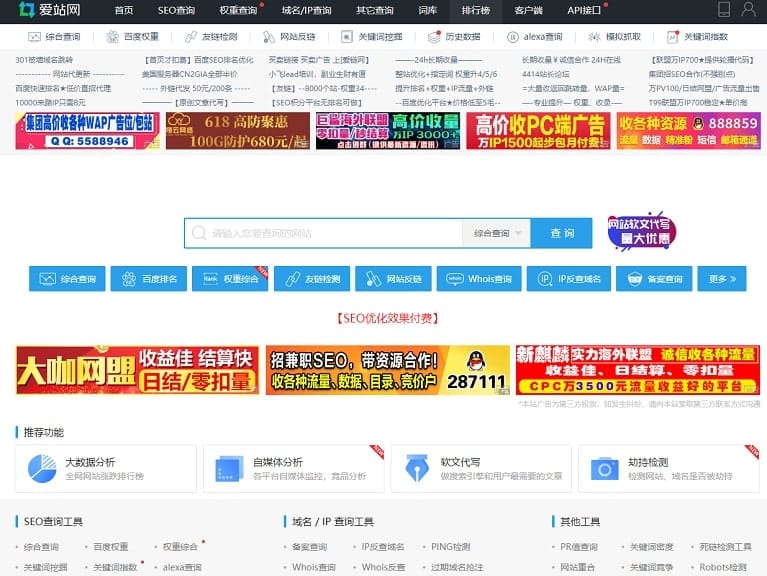Click the website search input field
767x576 pixels.
323,233
